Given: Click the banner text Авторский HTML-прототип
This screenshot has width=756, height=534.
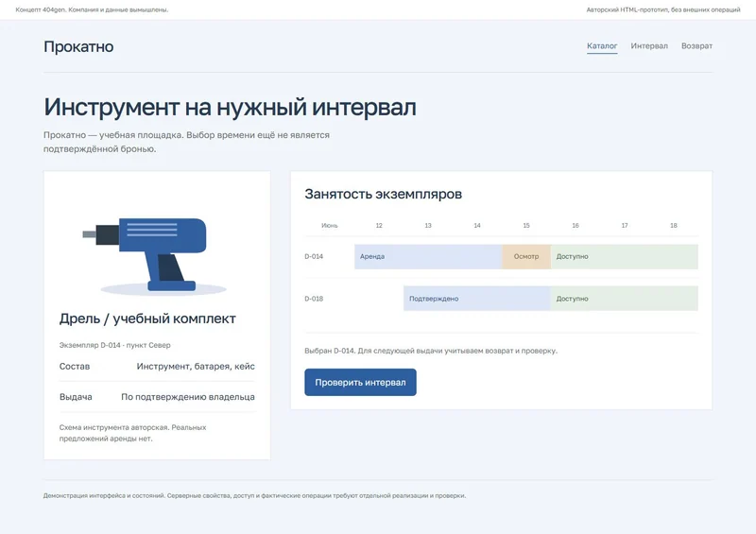Looking at the screenshot, I should tap(663, 9).
